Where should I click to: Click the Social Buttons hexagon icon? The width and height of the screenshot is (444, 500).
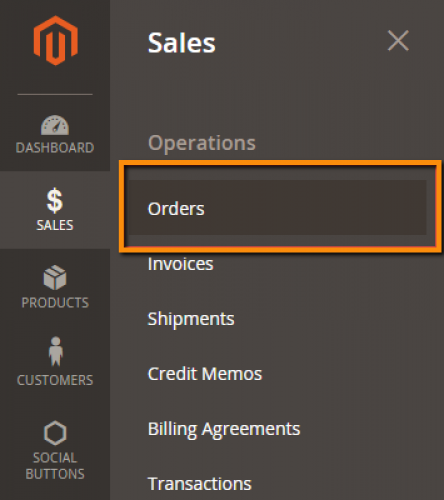point(55,433)
